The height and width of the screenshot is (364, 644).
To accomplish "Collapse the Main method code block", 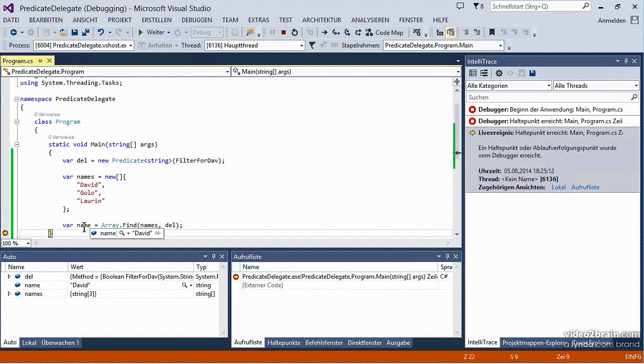I will (17, 144).
